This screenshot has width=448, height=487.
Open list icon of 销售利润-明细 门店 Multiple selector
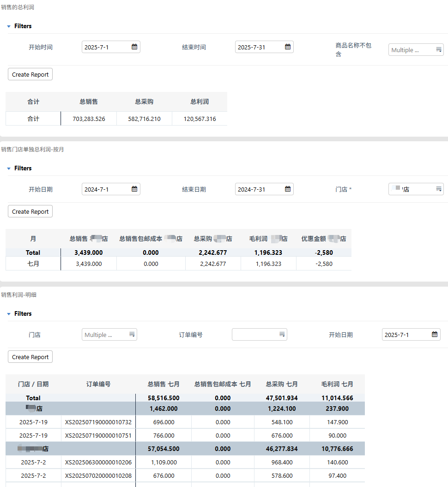click(x=132, y=335)
